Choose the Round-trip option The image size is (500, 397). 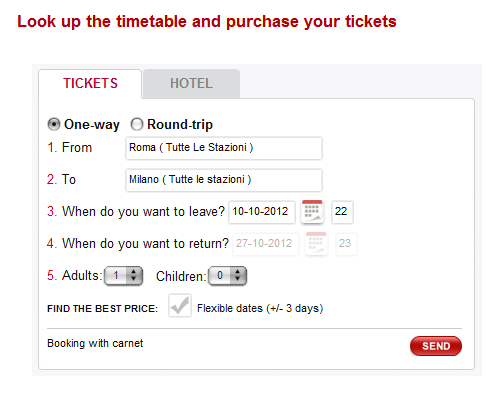pyautogui.click(x=137, y=124)
